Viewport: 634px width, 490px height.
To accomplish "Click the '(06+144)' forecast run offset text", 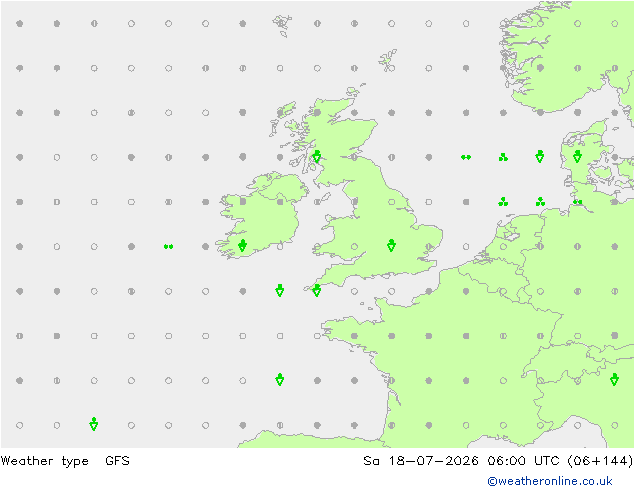I will (601, 461).
